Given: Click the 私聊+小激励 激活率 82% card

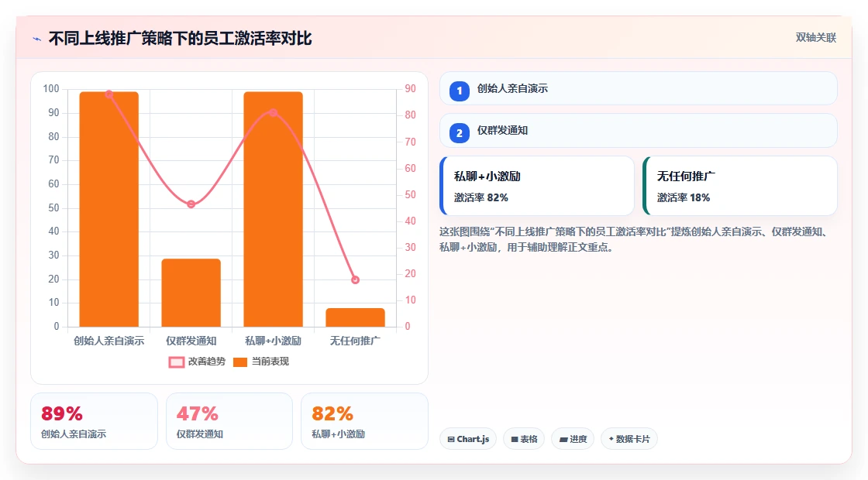Looking at the screenshot, I should pos(537,186).
